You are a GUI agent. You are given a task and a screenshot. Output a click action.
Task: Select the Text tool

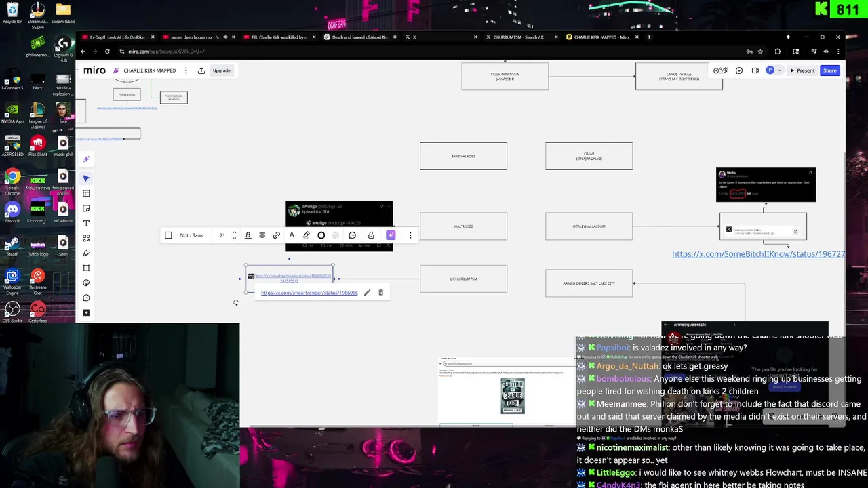point(86,223)
